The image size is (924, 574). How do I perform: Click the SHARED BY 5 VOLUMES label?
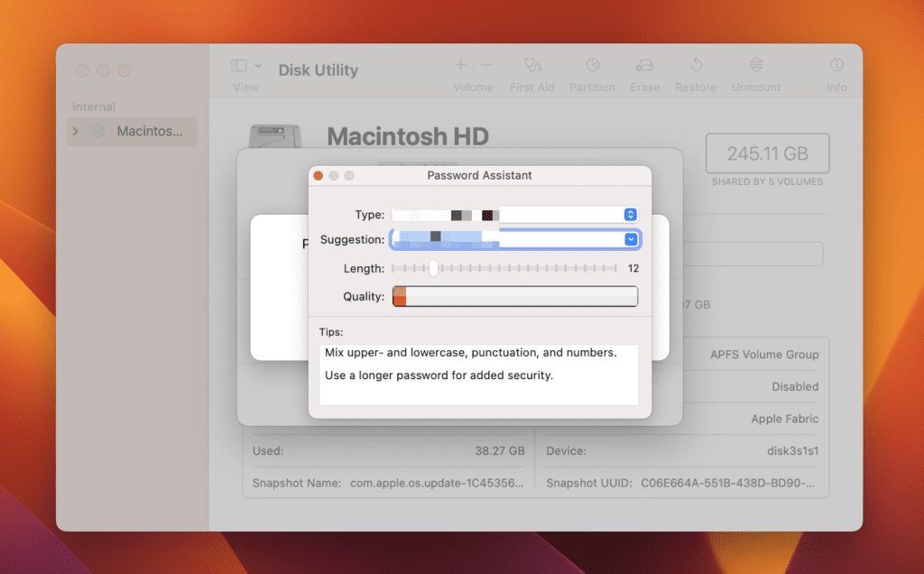tap(767, 181)
